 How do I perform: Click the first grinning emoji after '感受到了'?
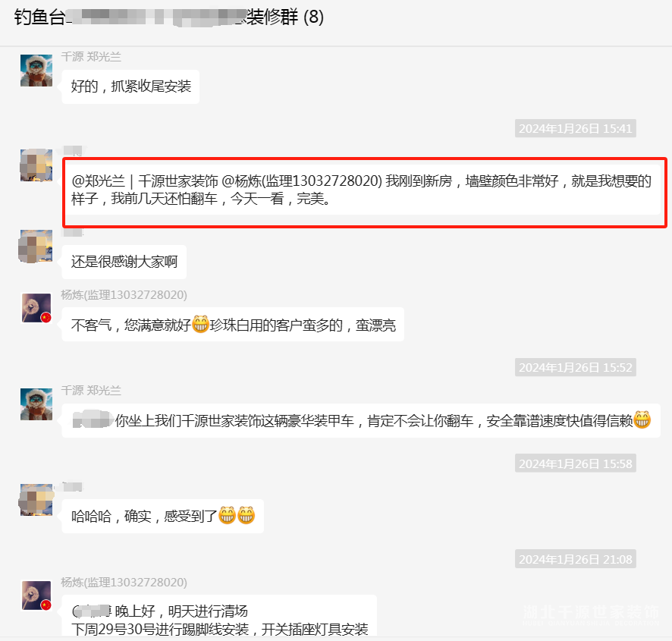point(227,515)
